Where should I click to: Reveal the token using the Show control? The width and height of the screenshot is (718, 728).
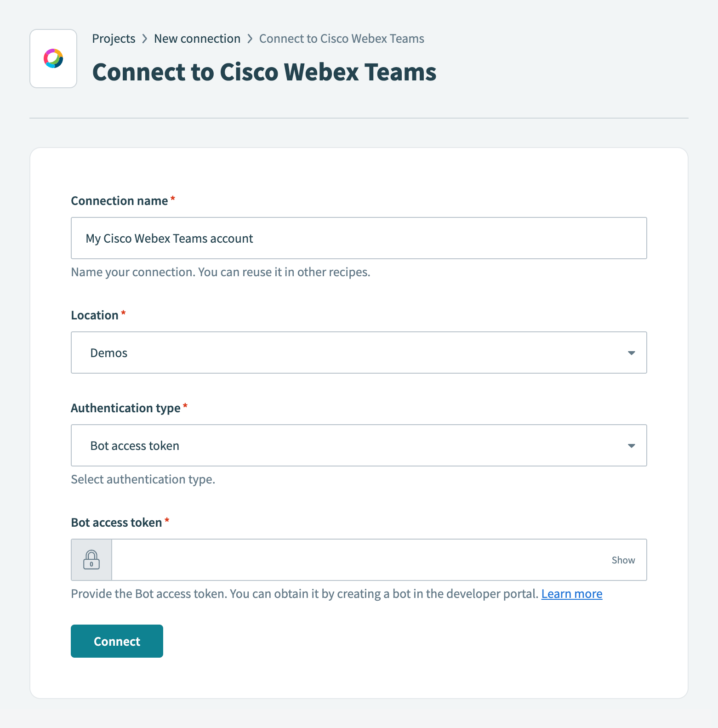[623, 560]
